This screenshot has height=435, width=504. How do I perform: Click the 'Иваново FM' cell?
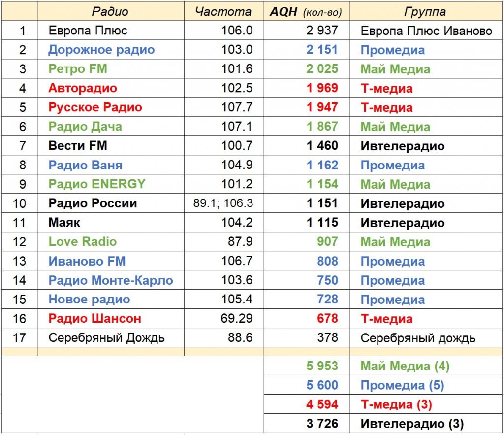(111, 261)
